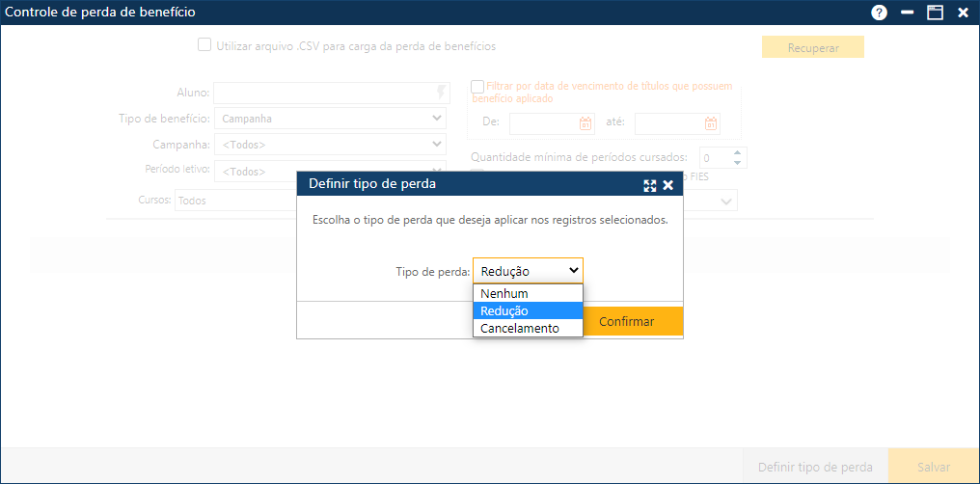Toggle filter by due date checkbox
980x484 pixels.
click(x=477, y=87)
